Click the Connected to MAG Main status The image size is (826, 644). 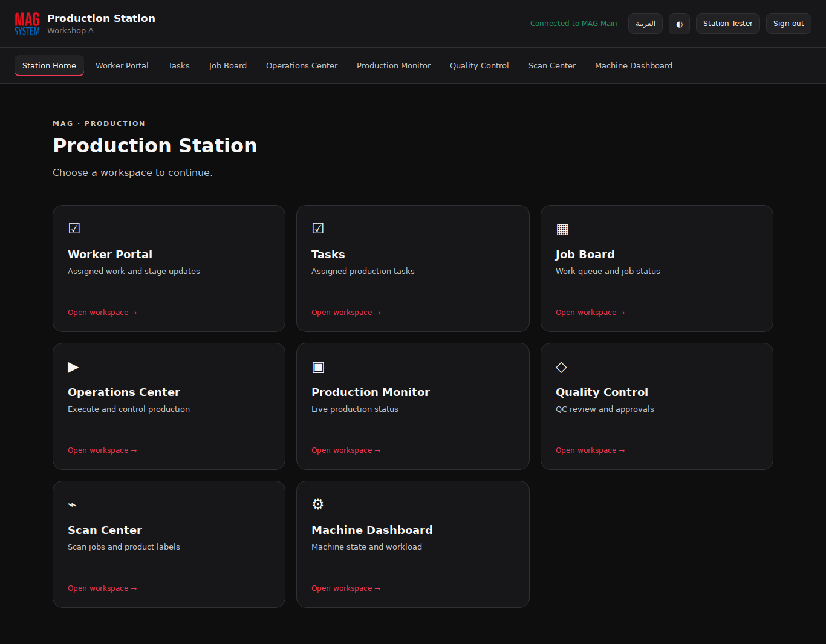pos(574,24)
